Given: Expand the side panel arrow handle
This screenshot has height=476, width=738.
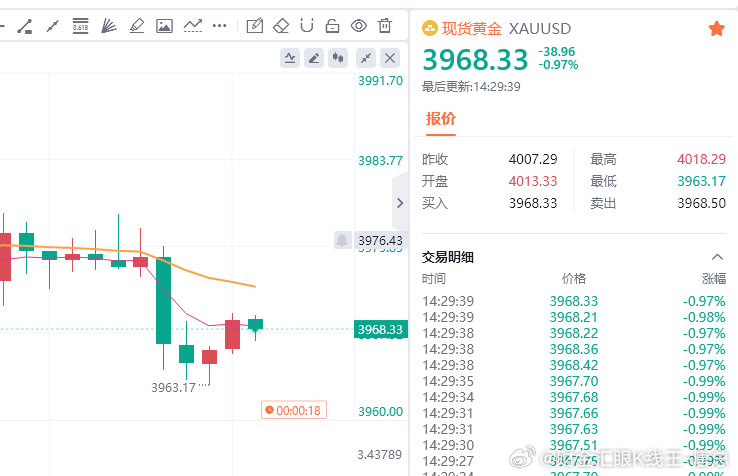Looking at the screenshot, I should point(400,203).
